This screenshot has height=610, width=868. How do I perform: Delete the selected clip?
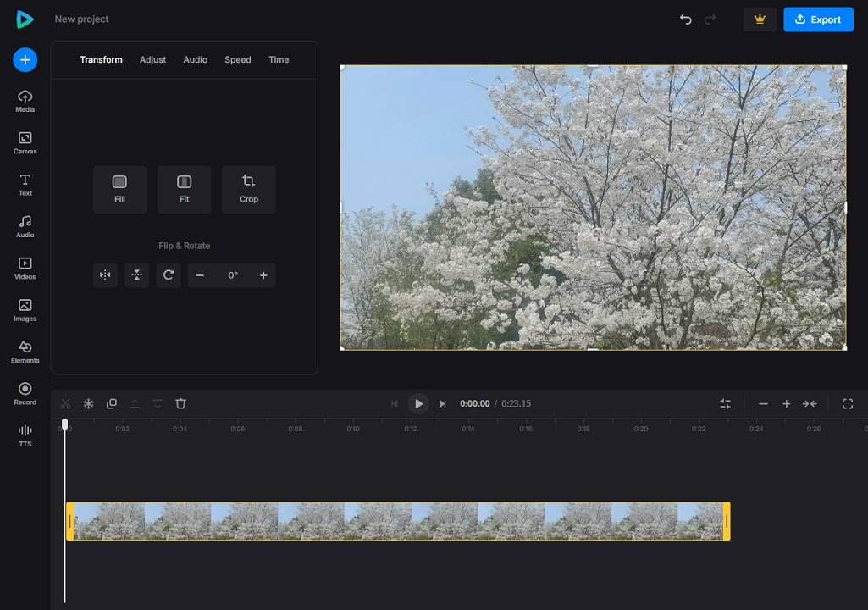point(180,404)
